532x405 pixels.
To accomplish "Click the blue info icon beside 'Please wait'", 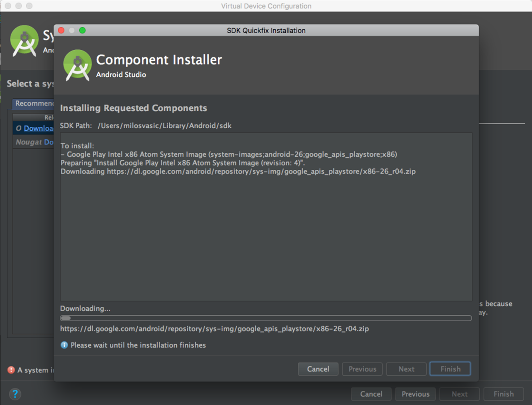I will coord(64,345).
